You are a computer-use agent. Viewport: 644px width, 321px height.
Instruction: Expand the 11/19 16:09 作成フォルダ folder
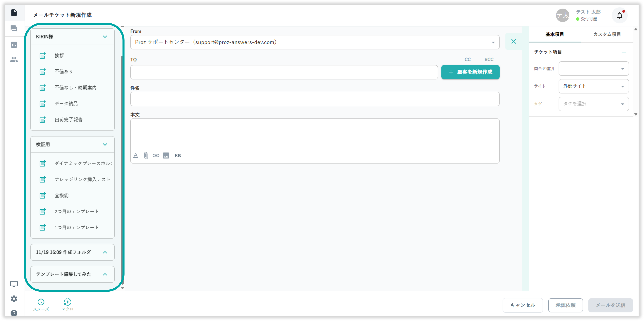[105, 252]
